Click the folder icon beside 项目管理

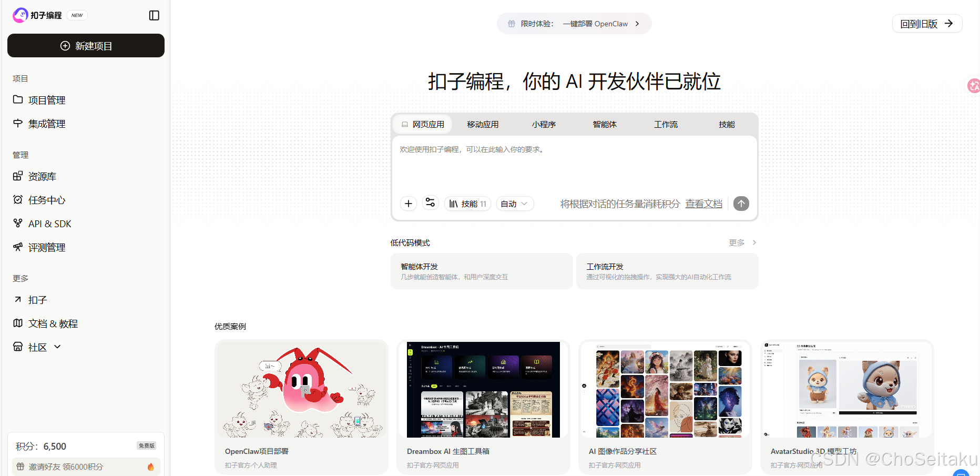[18, 99]
